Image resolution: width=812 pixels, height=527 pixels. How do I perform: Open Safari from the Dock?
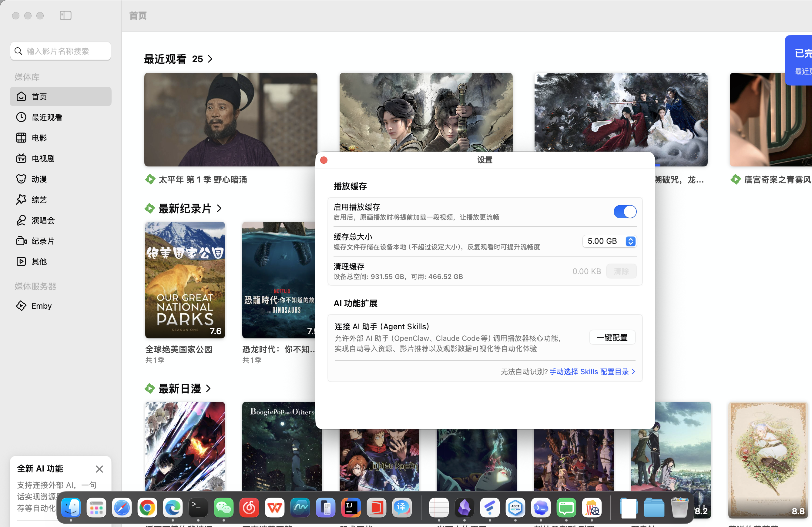click(x=122, y=508)
